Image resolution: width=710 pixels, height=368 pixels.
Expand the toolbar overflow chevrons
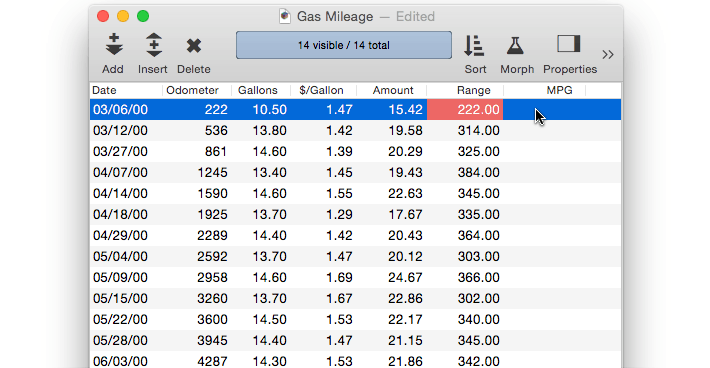(608, 55)
